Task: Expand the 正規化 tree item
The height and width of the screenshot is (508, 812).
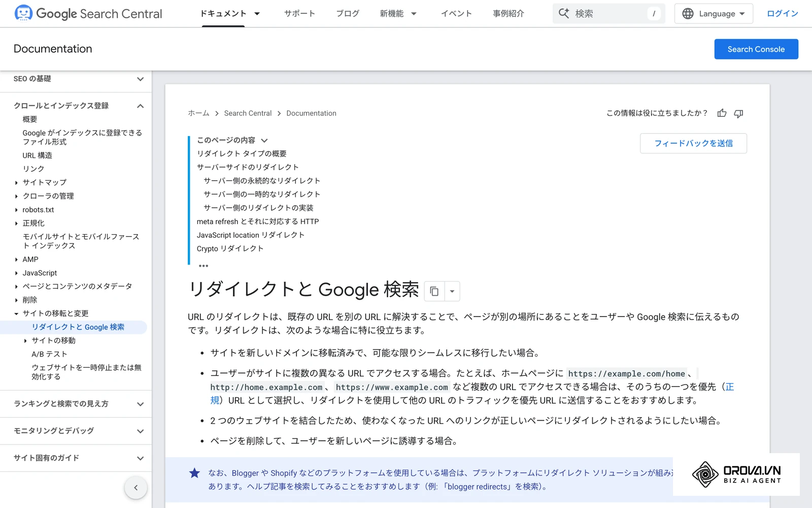Action: (16, 223)
